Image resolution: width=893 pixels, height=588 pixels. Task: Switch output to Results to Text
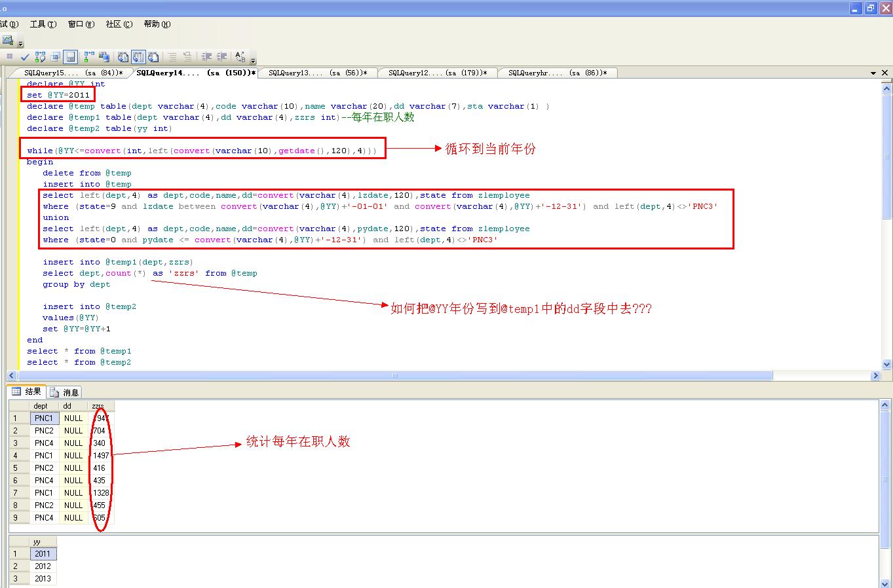point(123,57)
